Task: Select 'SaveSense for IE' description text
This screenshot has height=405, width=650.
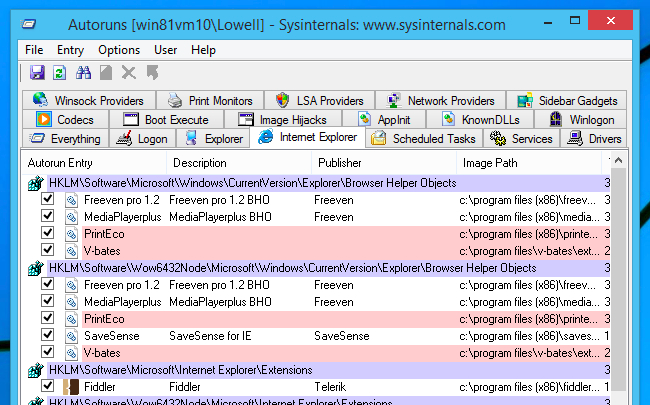Action: (x=210, y=336)
